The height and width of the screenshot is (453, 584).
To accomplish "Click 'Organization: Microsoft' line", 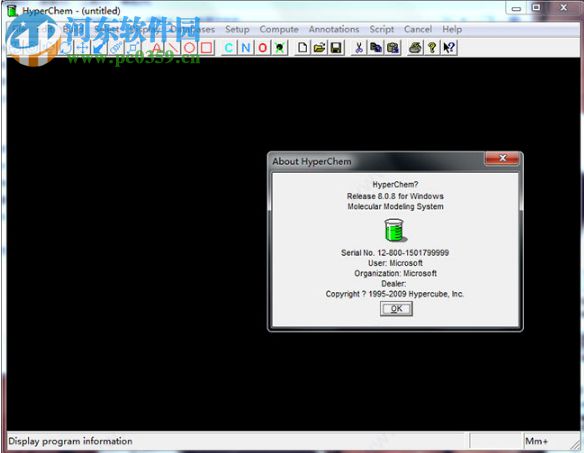I will coord(395,273).
